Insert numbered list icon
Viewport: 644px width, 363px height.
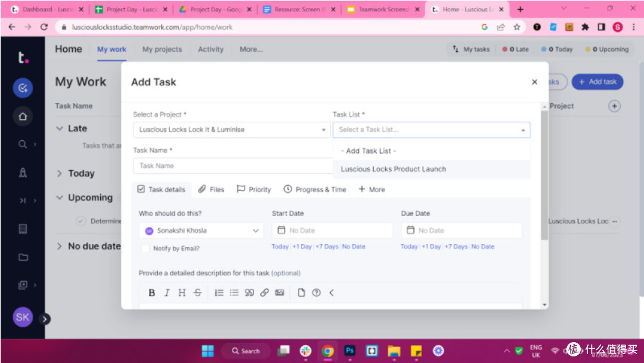pyautogui.click(x=219, y=293)
